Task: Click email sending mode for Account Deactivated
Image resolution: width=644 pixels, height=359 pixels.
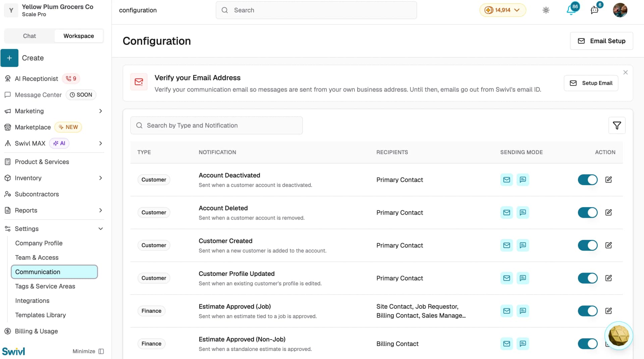Action: (x=506, y=180)
